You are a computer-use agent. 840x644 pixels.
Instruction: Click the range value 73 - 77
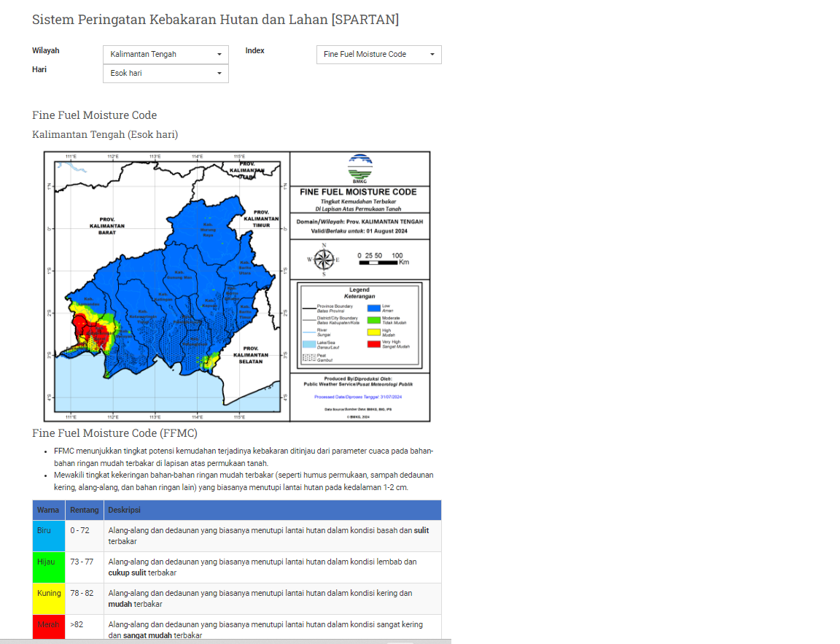point(82,562)
